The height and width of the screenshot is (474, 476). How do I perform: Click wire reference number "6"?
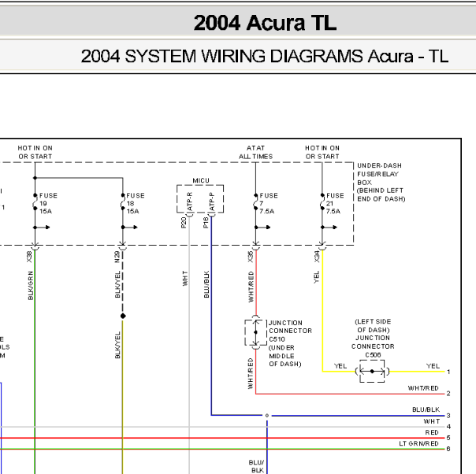click(x=448, y=449)
